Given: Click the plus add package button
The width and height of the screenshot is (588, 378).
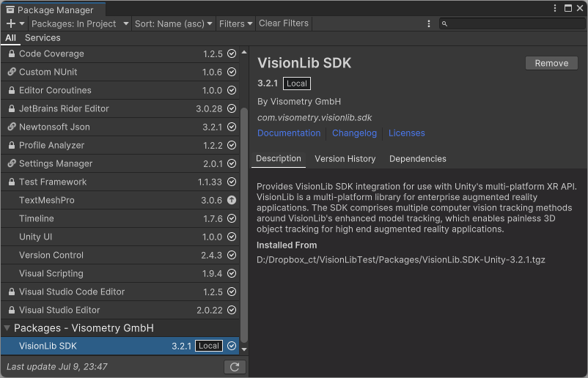Looking at the screenshot, I should (x=11, y=23).
